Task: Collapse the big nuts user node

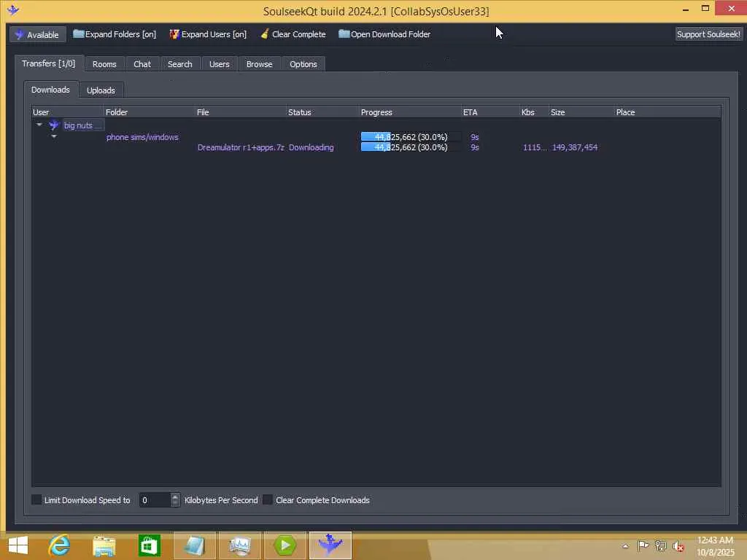Action: click(x=39, y=125)
